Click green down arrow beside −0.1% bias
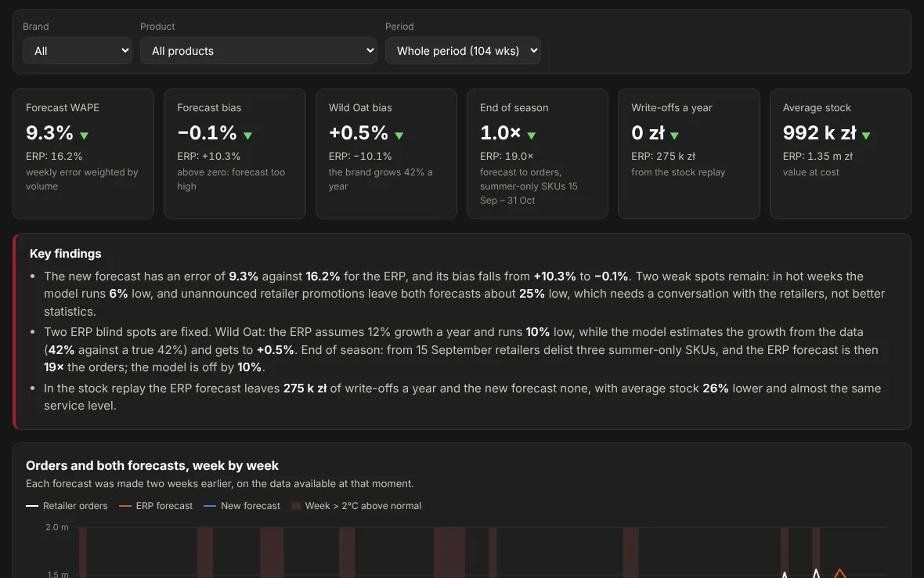The image size is (924, 578). pyautogui.click(x=247, y=135)
